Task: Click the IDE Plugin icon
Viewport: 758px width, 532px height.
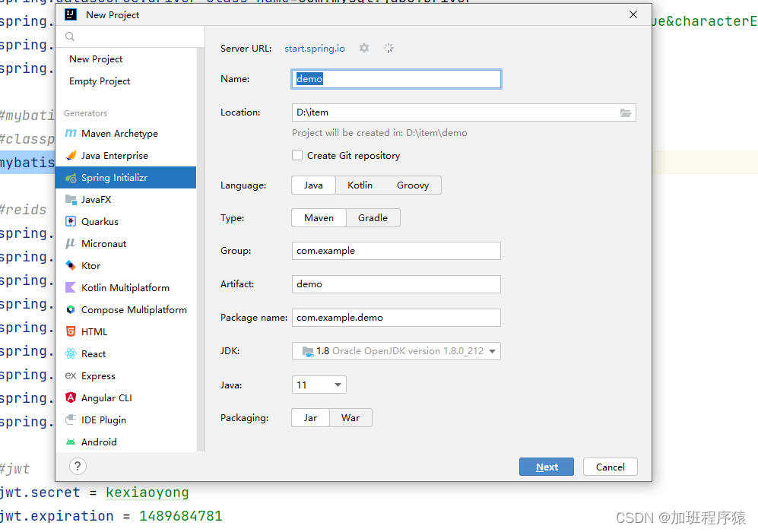Action: pos(71,420)
